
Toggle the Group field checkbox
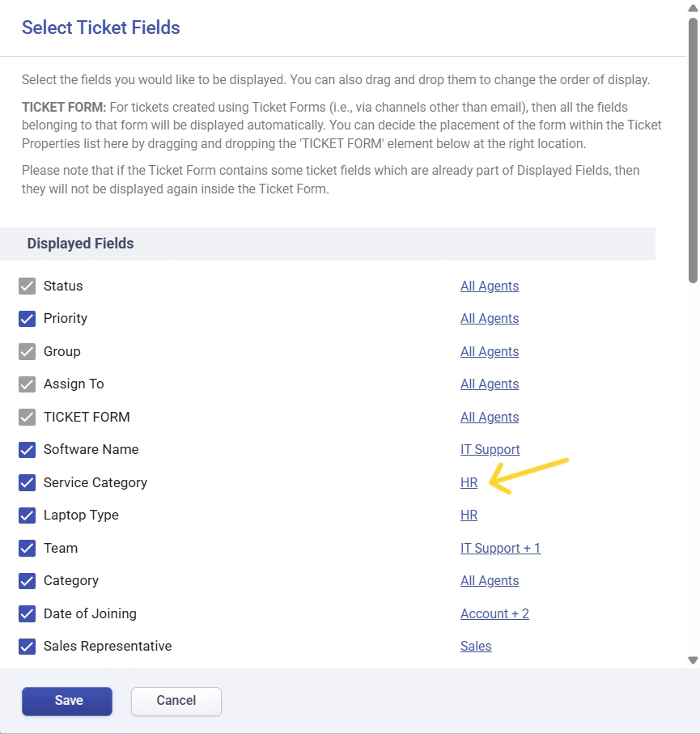[x=28, y=351]
